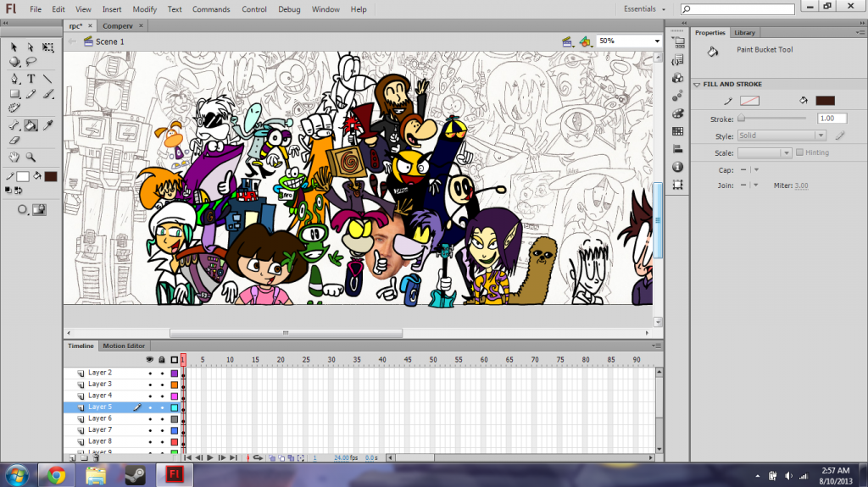This screenshot has width=868, height=487.
Task: Click the New Layer button
Action: (72, 457)
